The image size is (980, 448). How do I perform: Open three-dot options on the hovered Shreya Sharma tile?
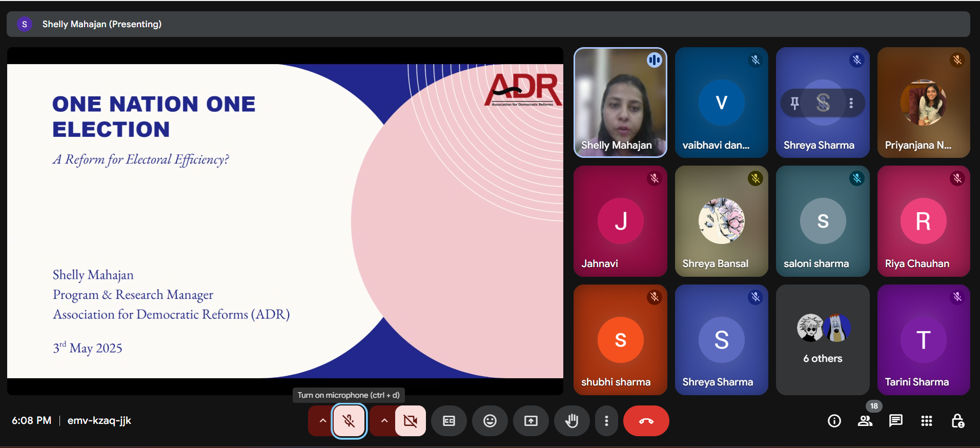851,103
